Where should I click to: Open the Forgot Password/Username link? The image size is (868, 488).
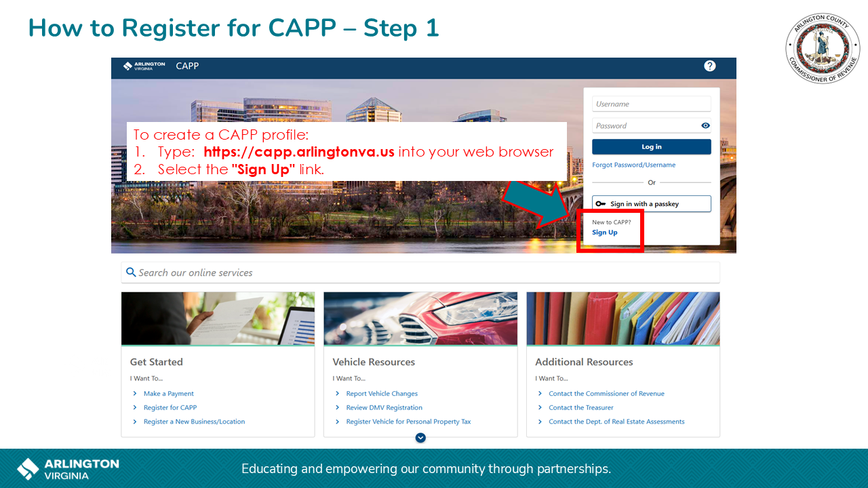(x=633, y=165)
